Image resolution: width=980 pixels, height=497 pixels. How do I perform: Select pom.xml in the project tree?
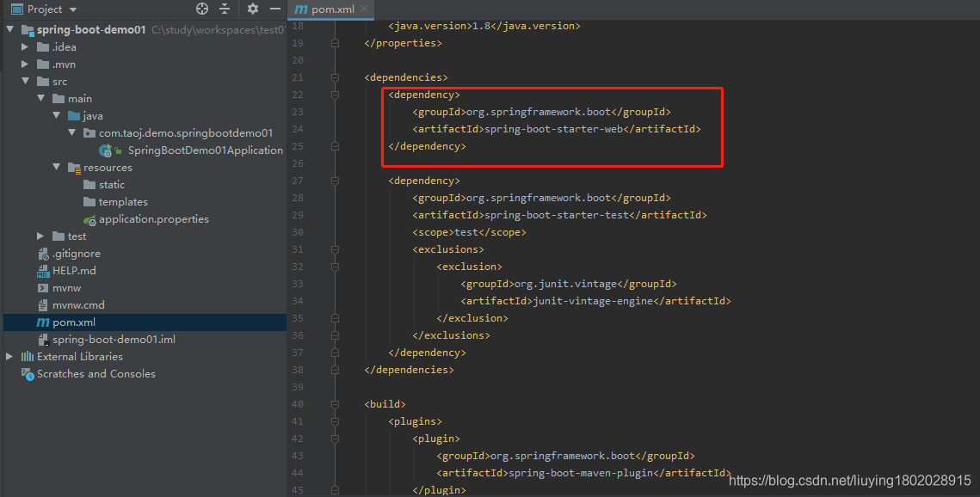pos(74,322)
